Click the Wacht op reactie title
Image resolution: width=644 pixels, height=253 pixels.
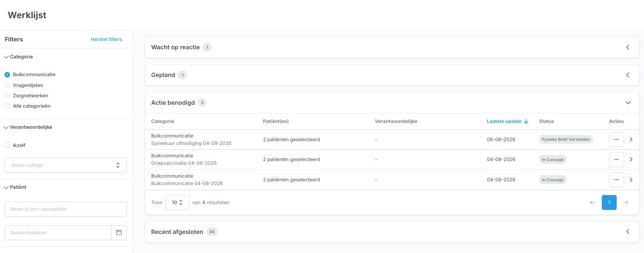point(175,47)
